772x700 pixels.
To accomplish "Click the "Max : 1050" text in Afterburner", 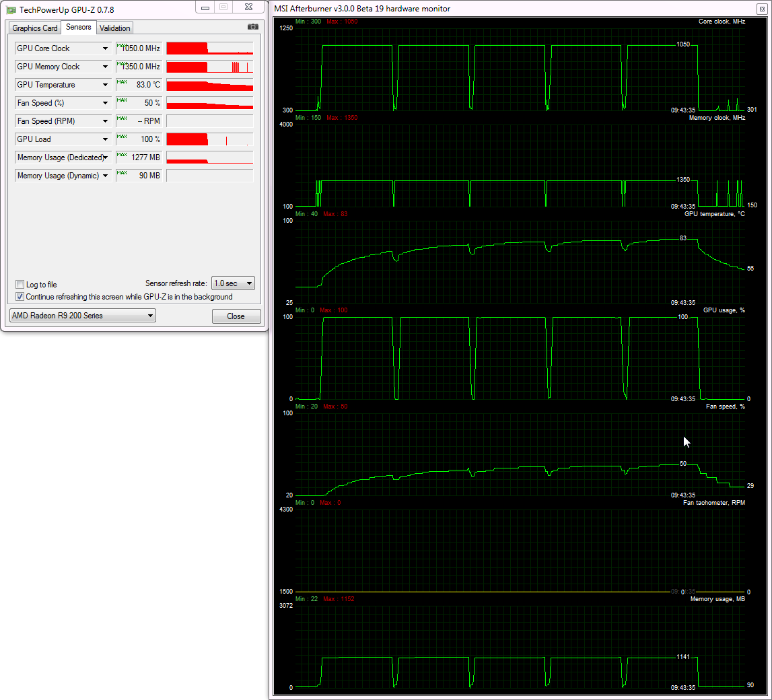I will click(x=342, y=21).
